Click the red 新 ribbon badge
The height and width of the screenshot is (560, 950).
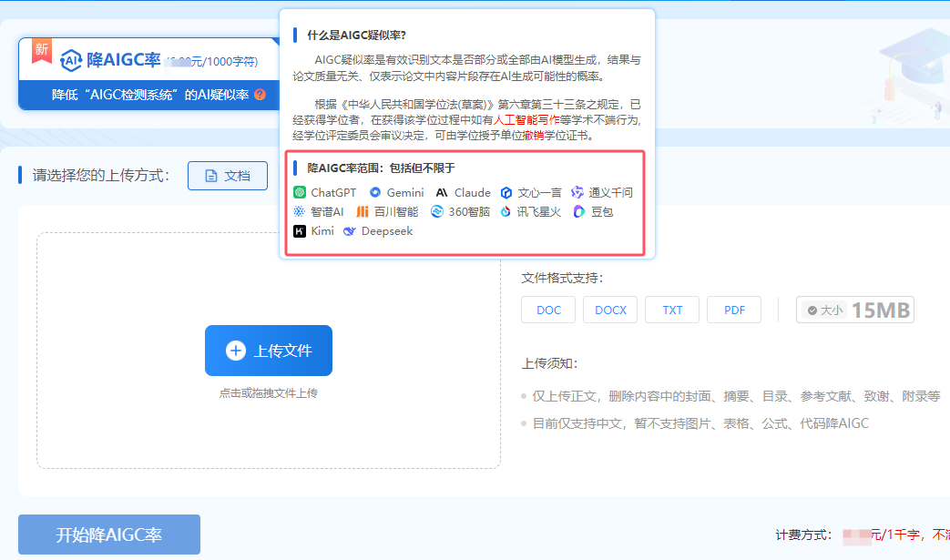click(x=41, y=50)
